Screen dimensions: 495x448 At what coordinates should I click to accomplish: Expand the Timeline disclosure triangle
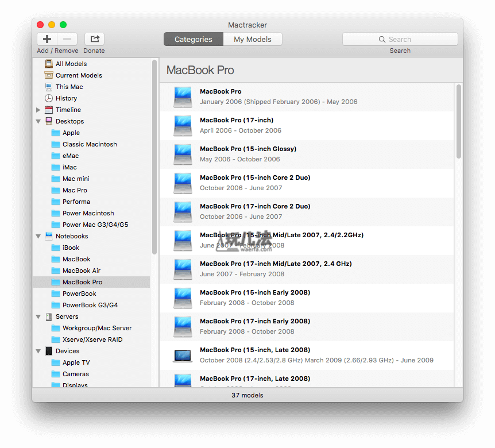pyautogui.click(x=38, y=110)
